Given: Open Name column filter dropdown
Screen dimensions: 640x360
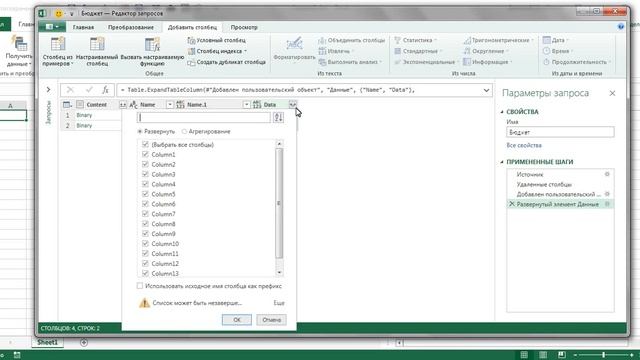Looking at the screenshot, I should pyautogui.click(x=170, y=105).
